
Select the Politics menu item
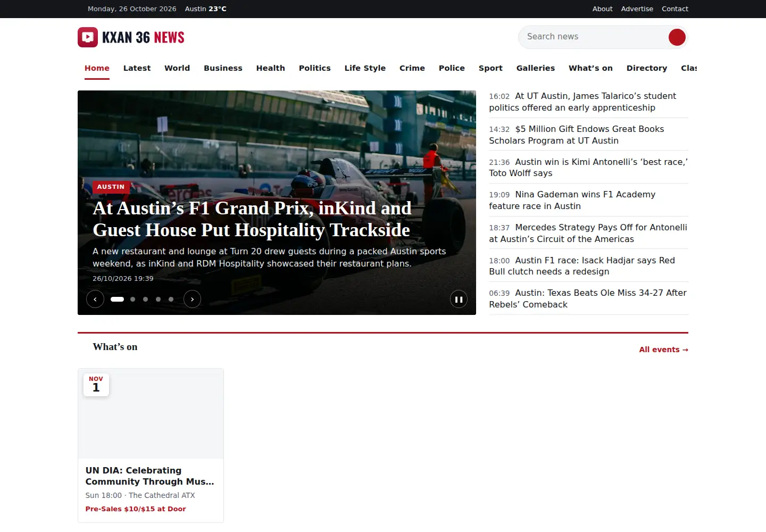tap(315, 68)
